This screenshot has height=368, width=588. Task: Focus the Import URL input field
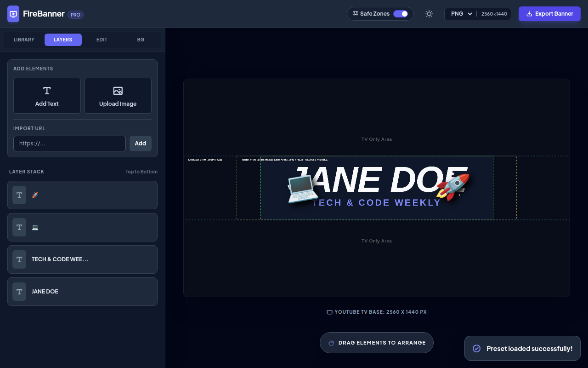coord(69,144)
